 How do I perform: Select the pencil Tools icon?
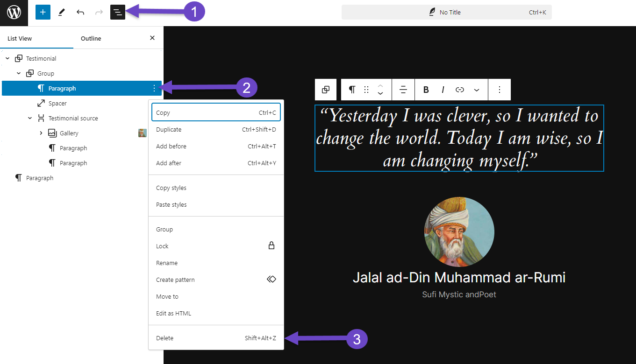61,13
